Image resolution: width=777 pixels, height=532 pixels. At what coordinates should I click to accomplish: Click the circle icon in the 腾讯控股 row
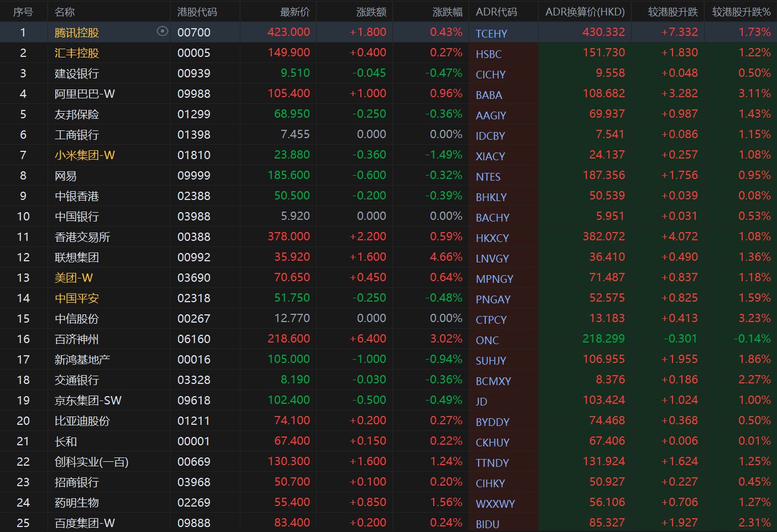tap(162, 31)
